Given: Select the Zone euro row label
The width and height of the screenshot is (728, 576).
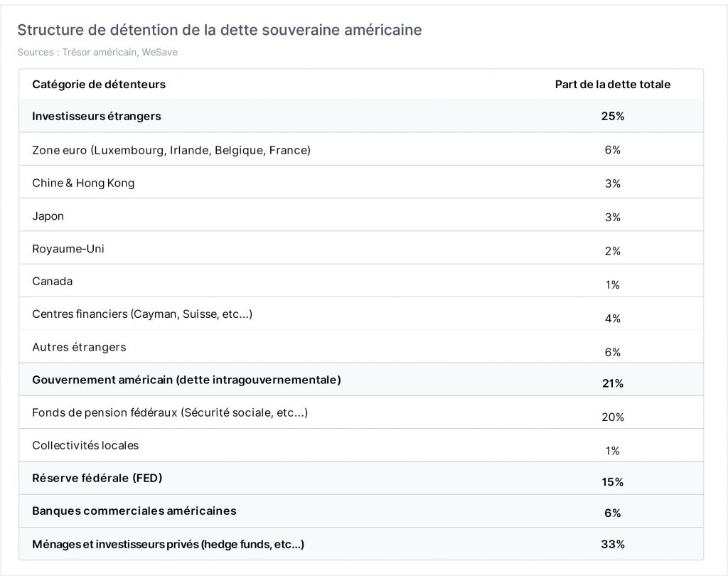Looking at the screenshot, I should click(x=171, y=150).
